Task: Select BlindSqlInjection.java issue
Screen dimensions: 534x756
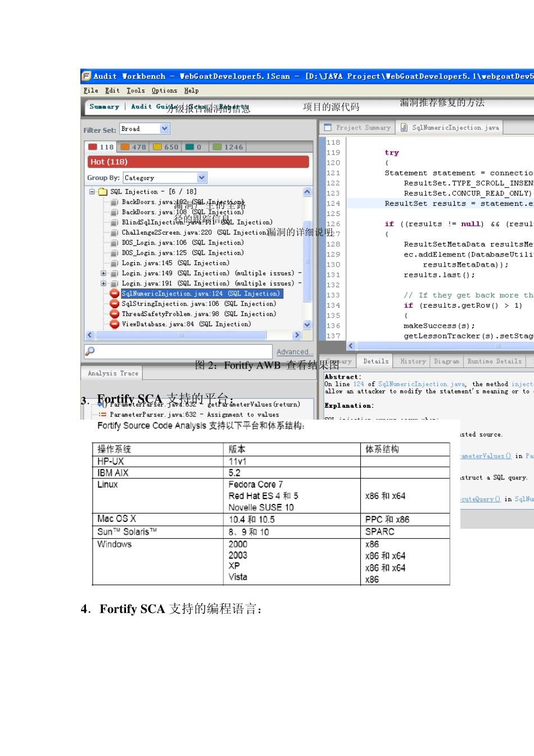Action: click(x=197, y=222)
